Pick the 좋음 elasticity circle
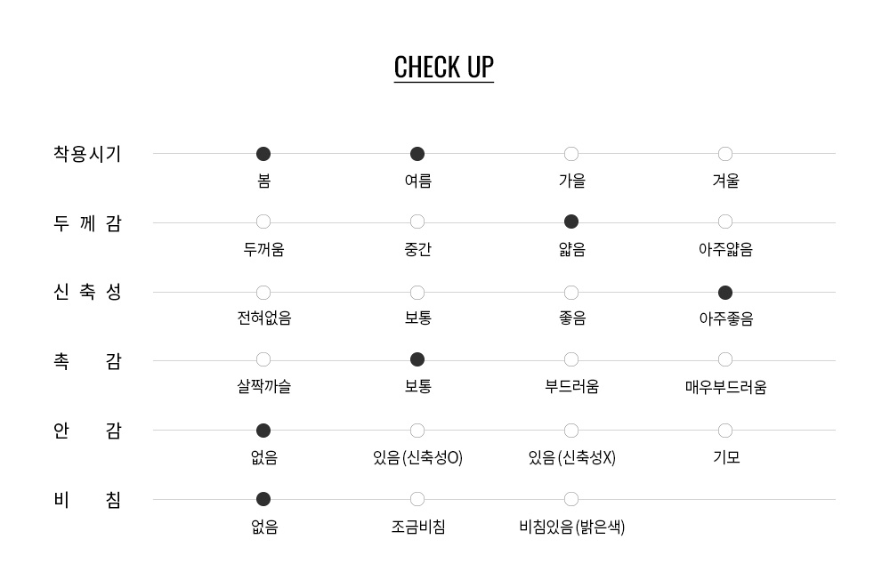 tap(571, 293)
